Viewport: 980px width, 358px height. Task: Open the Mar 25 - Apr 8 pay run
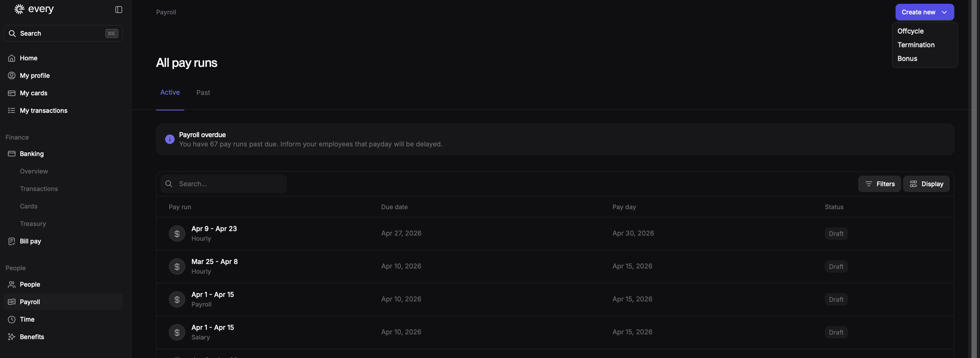214,262
